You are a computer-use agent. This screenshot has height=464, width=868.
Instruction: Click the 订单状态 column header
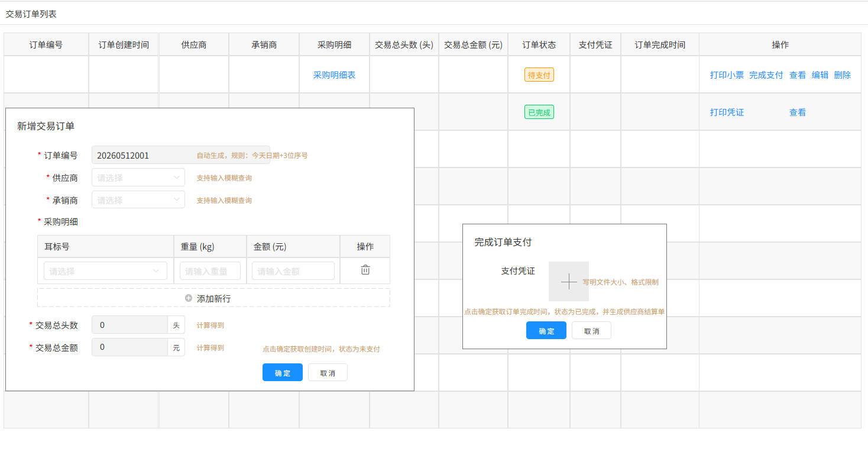click(x=539, y=44)
